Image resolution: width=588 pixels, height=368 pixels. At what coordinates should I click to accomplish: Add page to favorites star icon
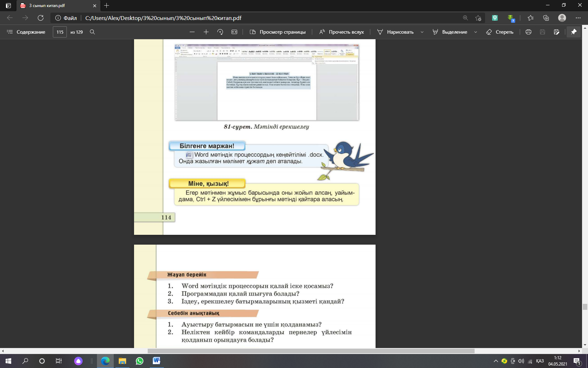(478, 18)
